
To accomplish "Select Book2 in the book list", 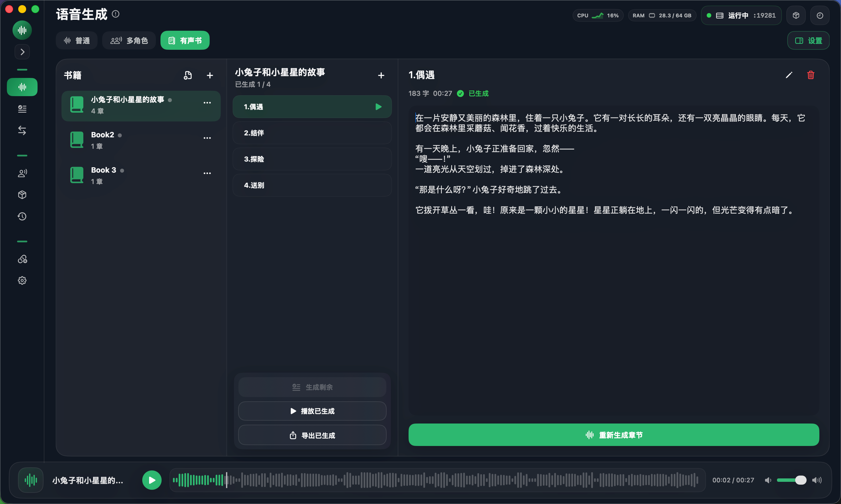I will click(141, 140).
